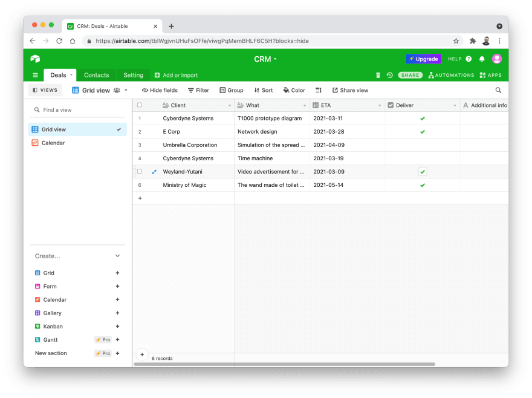Open the tables hamburger menu icon
The height and width of the screenshot is (398, 532).
click(35, 75)
